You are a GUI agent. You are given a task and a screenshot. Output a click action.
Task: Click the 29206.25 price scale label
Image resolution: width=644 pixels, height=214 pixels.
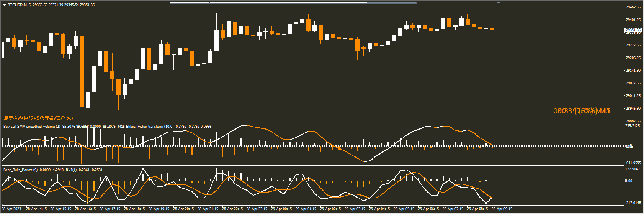tap(633, 58)
